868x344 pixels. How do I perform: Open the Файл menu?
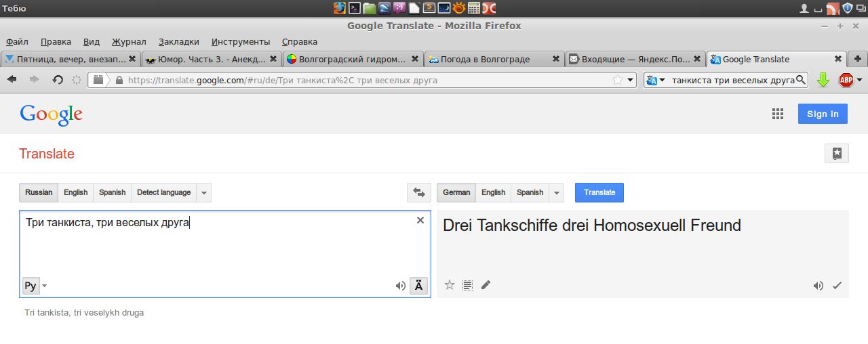pos(16,41)
